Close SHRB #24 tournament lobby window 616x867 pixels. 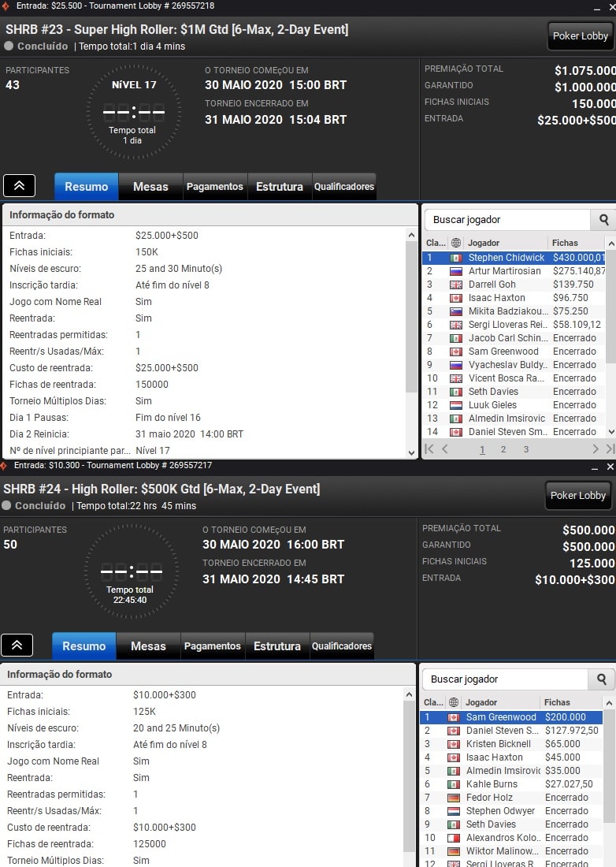610,467
